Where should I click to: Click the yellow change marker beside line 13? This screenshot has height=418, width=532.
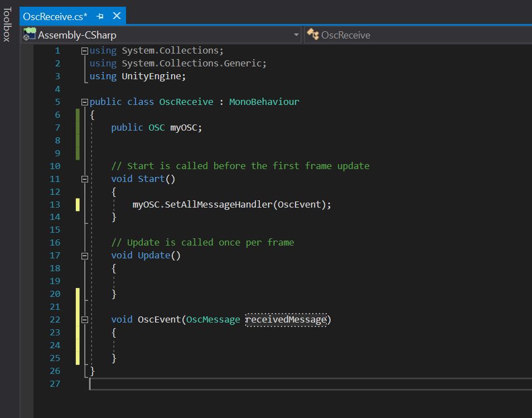(78, 204)
